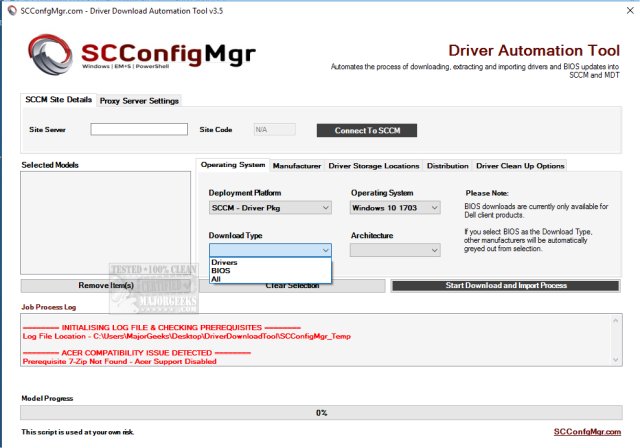Close the Driver Automation Tool window
Screen dimensions: 640x448
pos(630,11)
